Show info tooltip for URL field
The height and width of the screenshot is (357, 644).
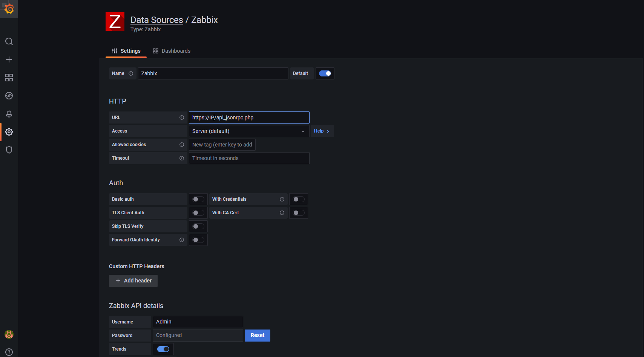182,117
